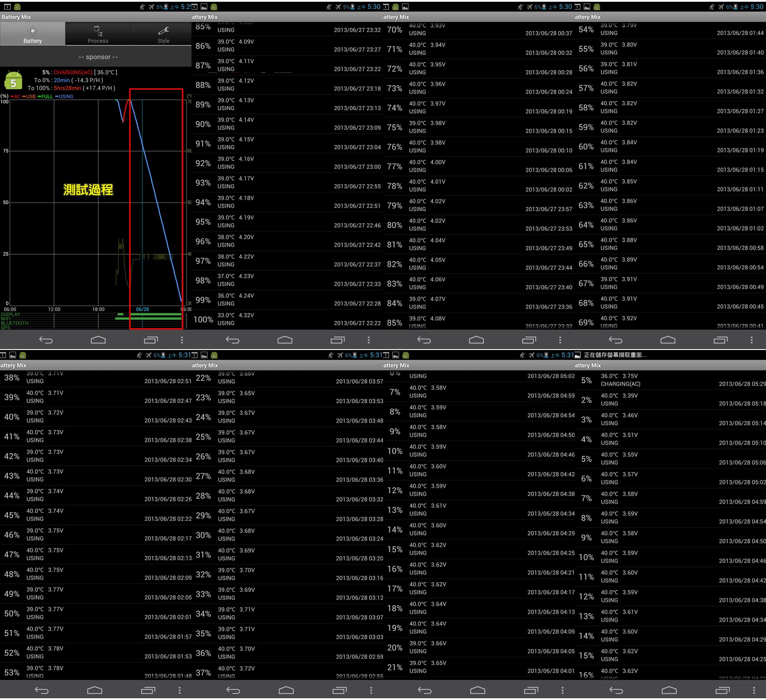
Task: Tap Home icon under the 6%–21% list screen
Action: coord(477,690)
